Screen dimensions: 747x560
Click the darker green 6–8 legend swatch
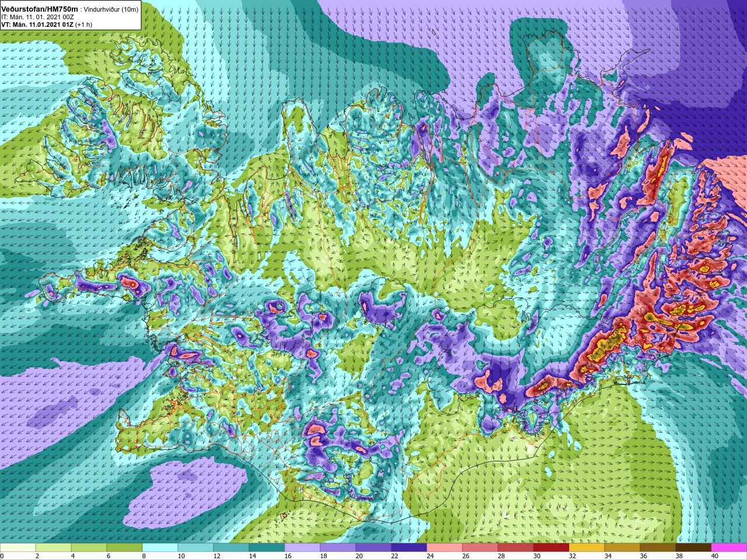tap(124, 546)
